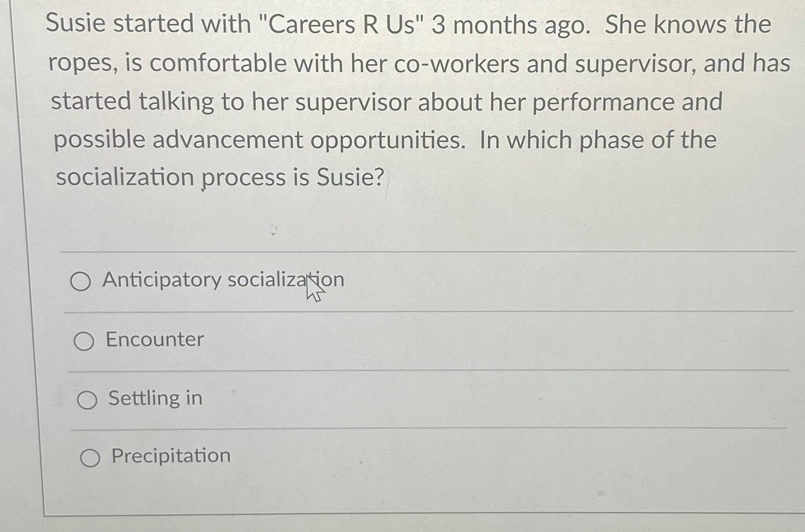The width and height of the screenshot is (805, 532).
Task: Click the Anticipatory socialization answer label
Action: (x=224, y=280)
